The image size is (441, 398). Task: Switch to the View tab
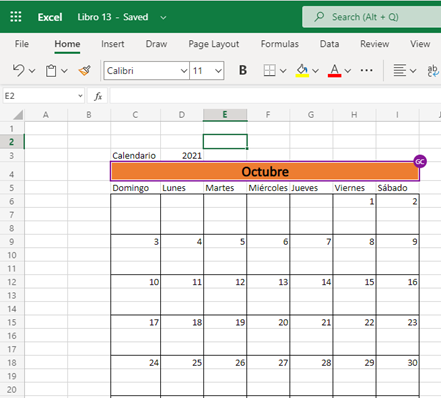[420, 44]
